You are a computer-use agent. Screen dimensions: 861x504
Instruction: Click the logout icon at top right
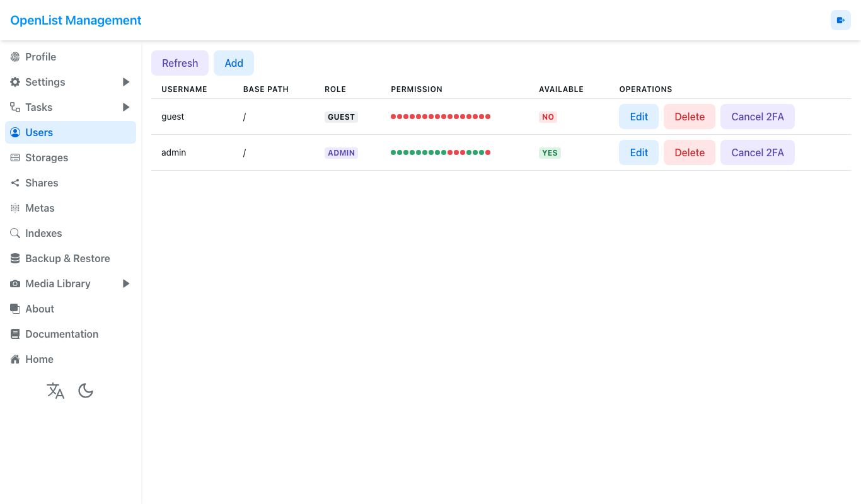point(841,20)
